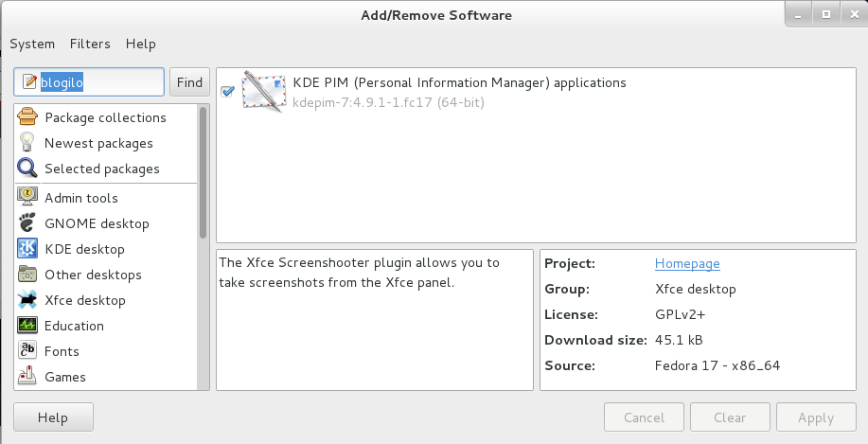This screenshot has height=444, width=868.
Task: Click the blogilo search text field
Action: click(89, 82)
